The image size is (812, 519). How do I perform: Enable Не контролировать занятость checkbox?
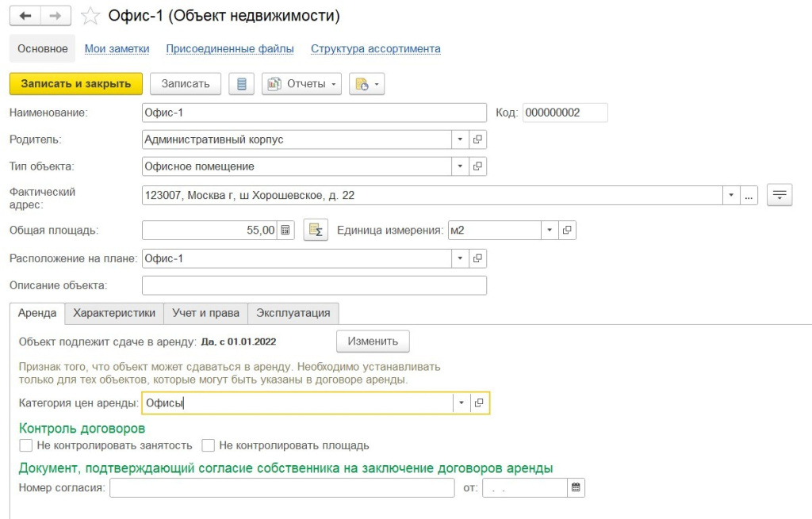tap(26, 445)
